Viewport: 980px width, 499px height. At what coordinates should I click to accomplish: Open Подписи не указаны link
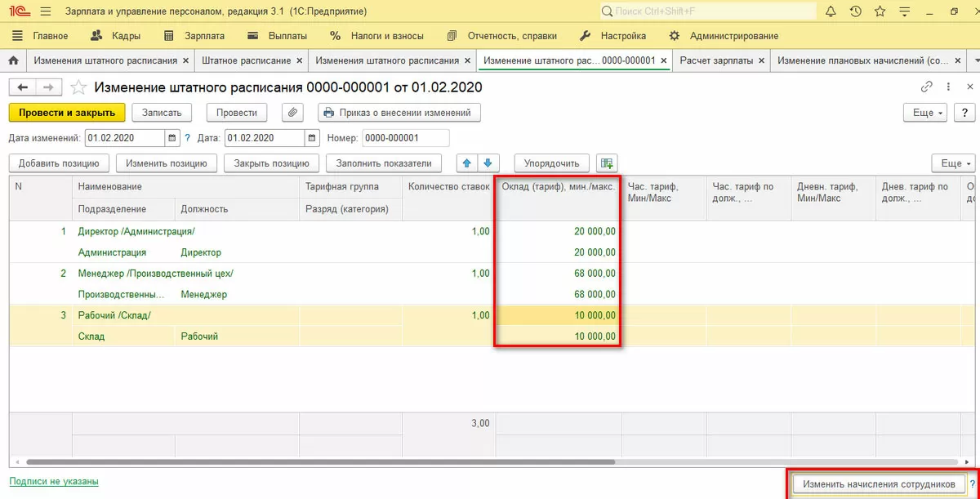[x=54, y=482]
